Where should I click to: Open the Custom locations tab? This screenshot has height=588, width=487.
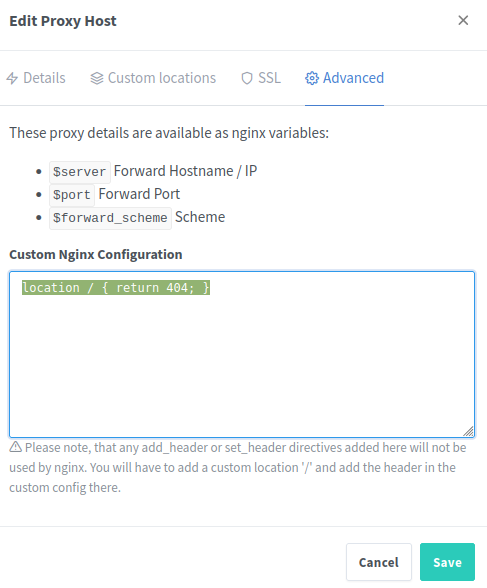tap(153, 78)
